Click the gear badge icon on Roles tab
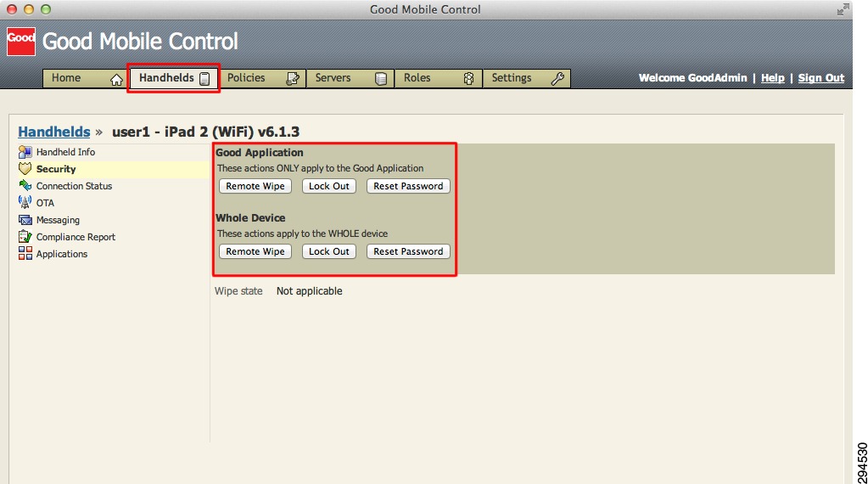 pyautogui.click(x=469, y=79)
